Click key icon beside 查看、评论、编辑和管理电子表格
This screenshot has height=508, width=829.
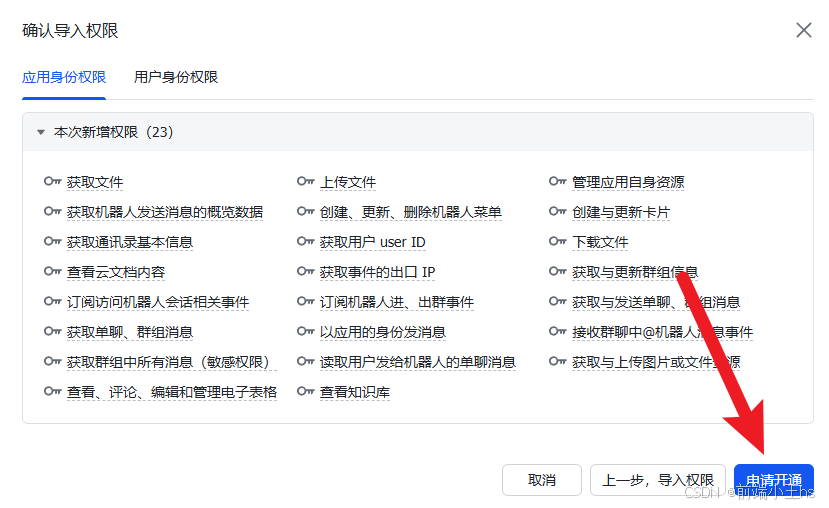click(x=52, y=392)
